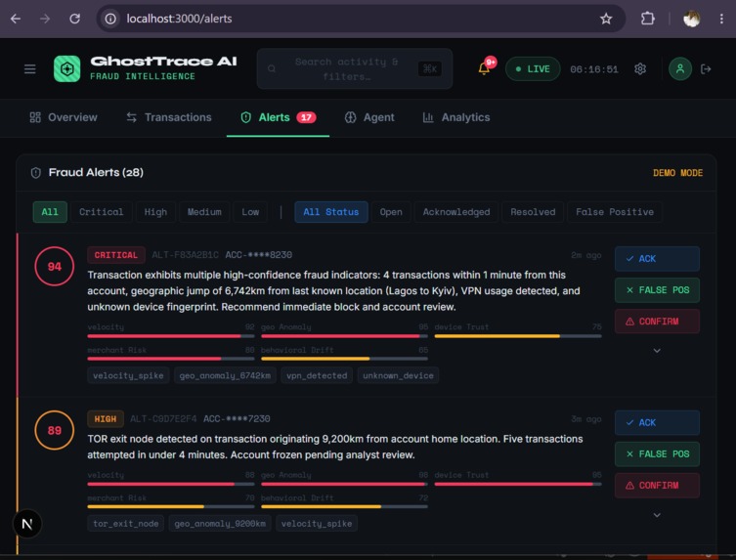
Task: Filter alerts by High severity
Action: click(x=155, y=212)
